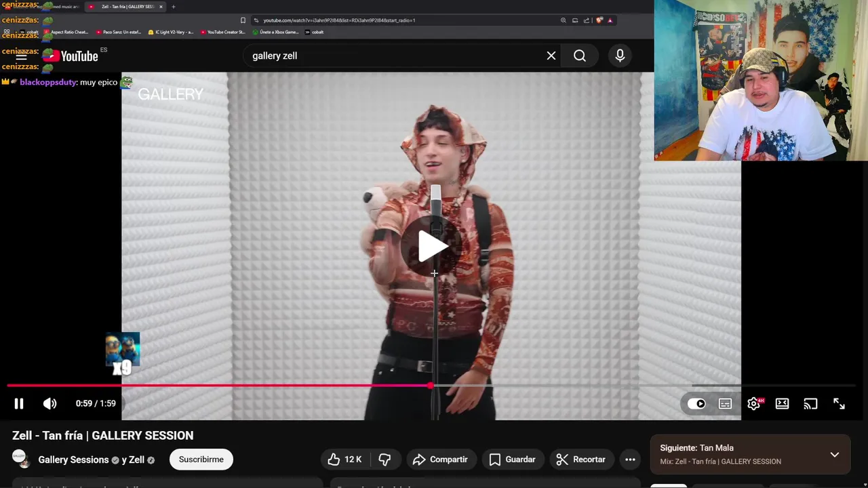Open a new browser tab with plus
The height and width of the screenshot is (488, 868).
(x=173, y=7)
